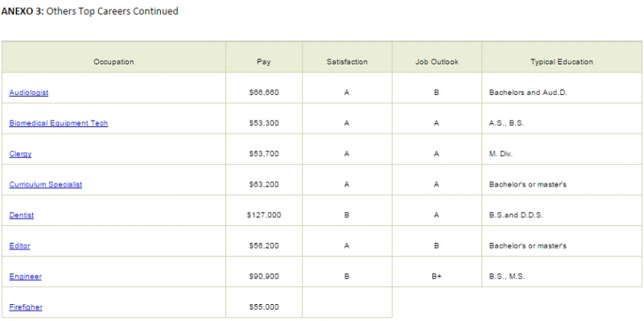Open the Curriculum Specialist link
Viewport: 644px width, 321px height.
pos(46,184)
